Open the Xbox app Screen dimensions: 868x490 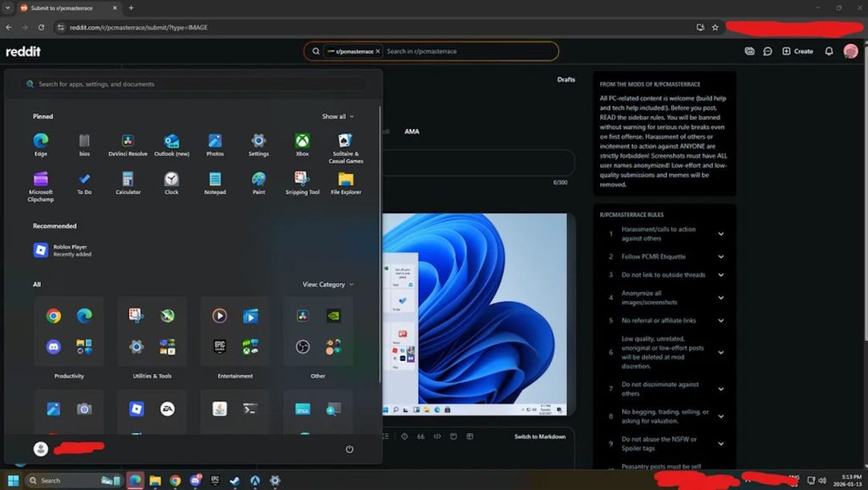coord(303,141)
